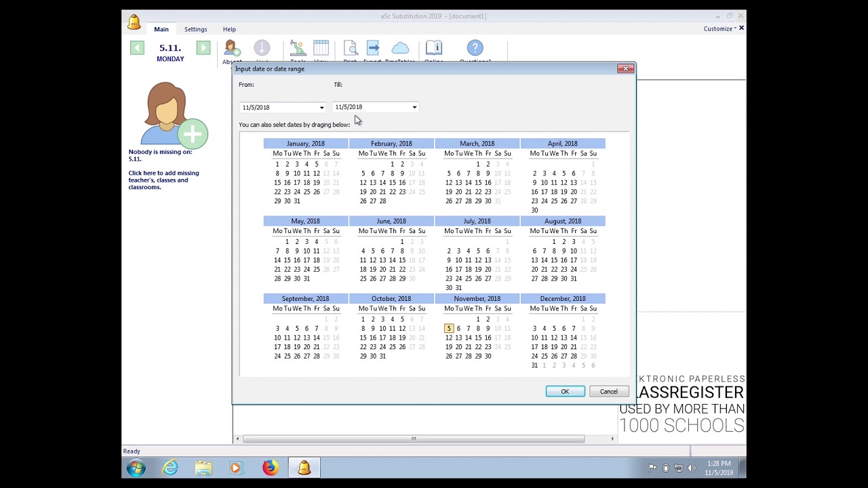Select day 31 in July, 2018

pos(458,288)
